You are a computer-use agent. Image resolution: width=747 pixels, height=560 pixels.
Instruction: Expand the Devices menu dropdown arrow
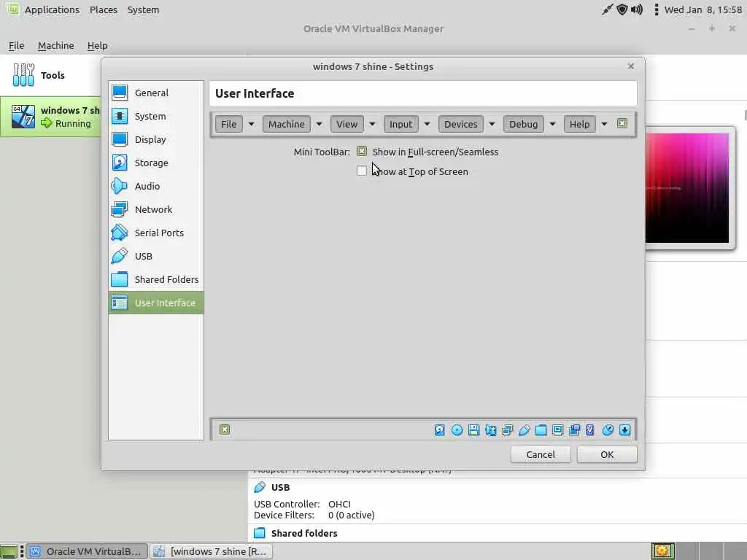click(492, 124)
